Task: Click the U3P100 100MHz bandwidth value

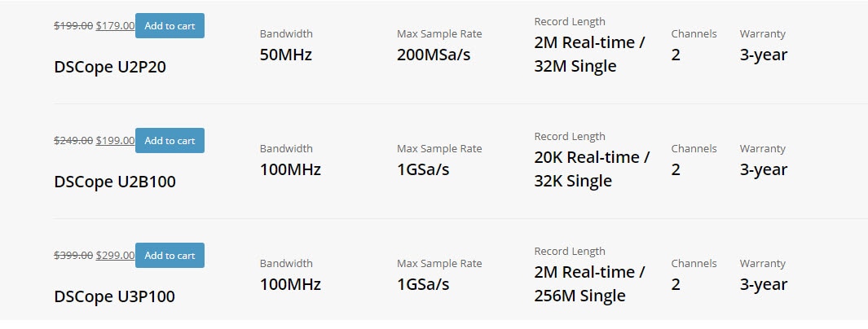Action: pos(290,284)
